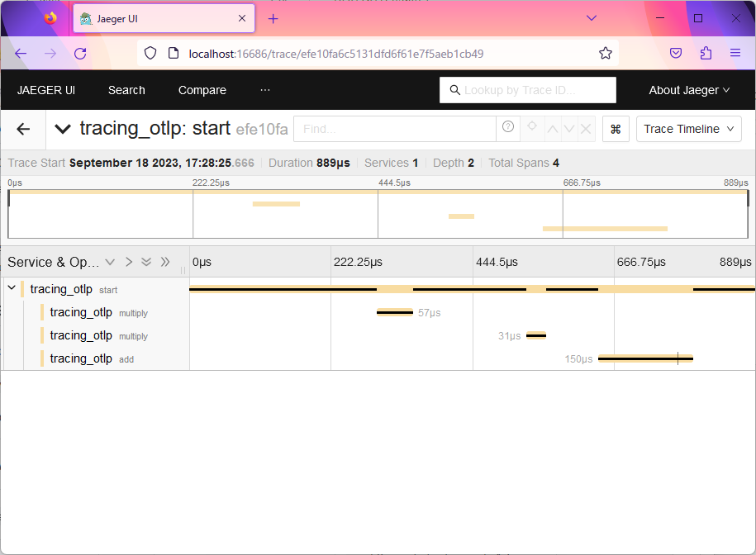
Task: Collapse the tracing_otlp start span children
Action: click(x=12, y=288)
